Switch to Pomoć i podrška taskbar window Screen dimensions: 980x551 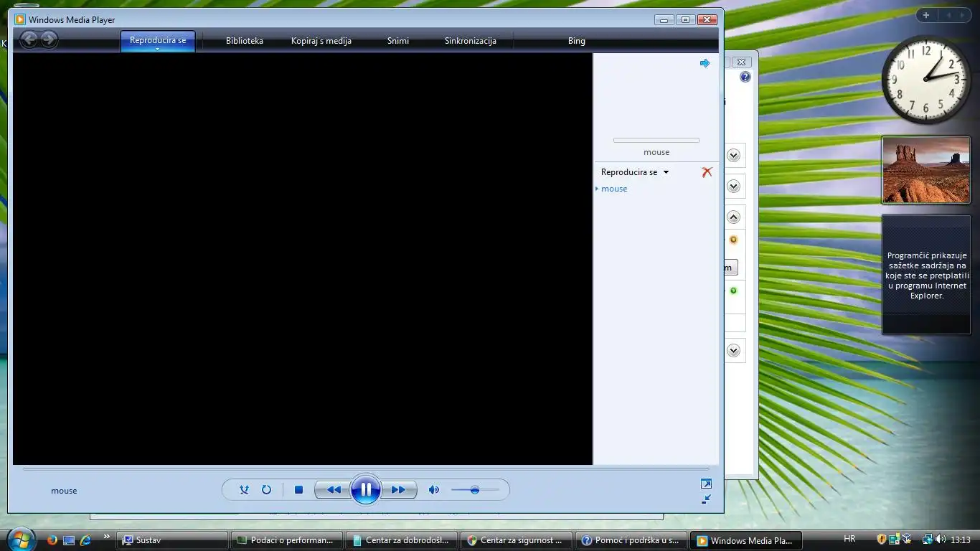(631, 540)
